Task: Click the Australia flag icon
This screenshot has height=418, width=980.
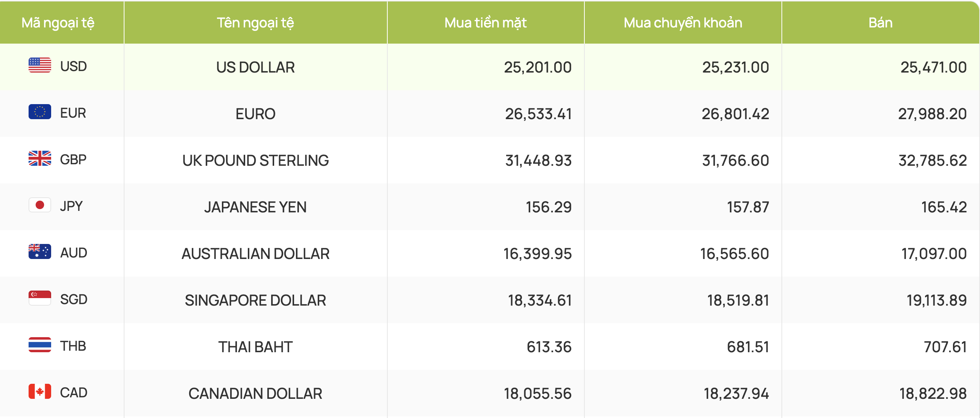Action: [39, 252]
